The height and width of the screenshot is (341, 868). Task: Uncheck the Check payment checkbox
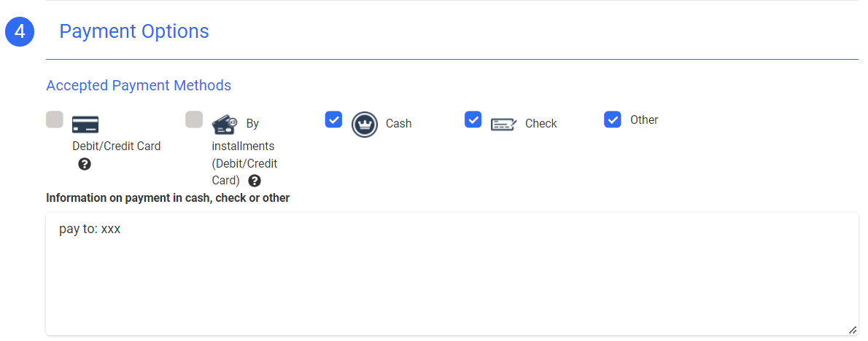(x=473, y=119)
